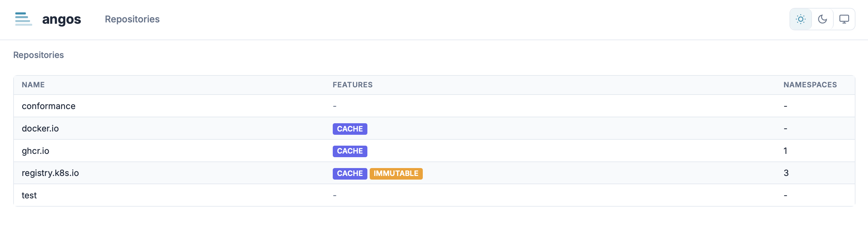Expand the ghcr.io repository entry
This screenshot has height=230, width=868.
35,151
